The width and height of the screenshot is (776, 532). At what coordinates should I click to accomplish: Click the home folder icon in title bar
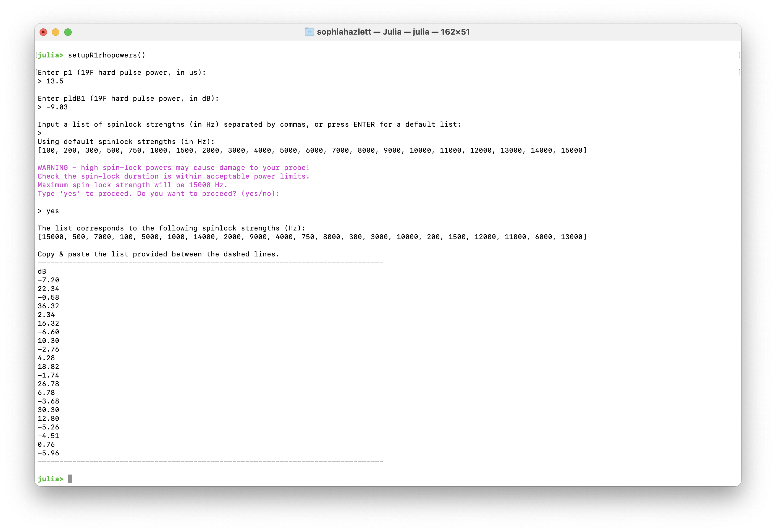click(309, 32)
